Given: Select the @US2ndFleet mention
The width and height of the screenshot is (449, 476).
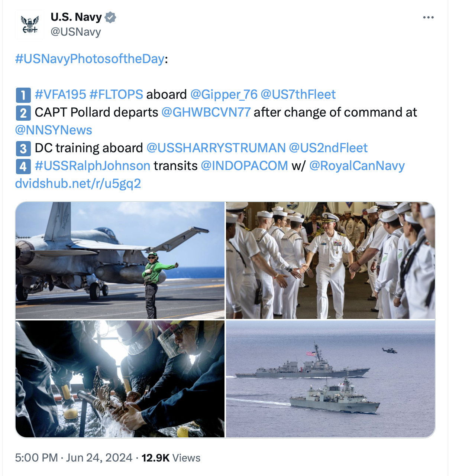Looking at the screenshot, I should point(328,148).
